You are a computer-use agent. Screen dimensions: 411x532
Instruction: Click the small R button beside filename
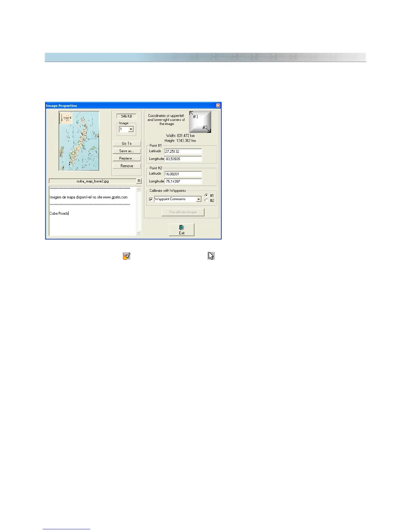pyautogui.click(x=139, y=181)
